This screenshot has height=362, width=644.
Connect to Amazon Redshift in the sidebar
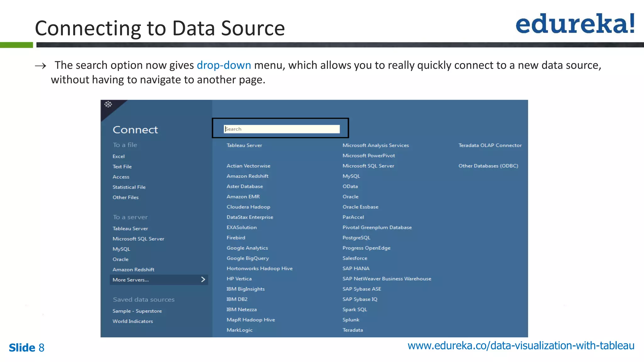click(133, 270)
